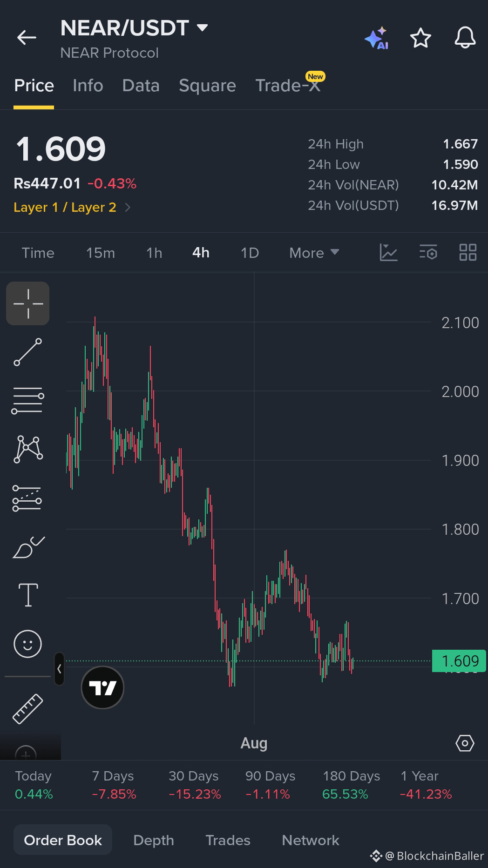The height and width of the screenshot is (868, 488).
Task: Click the 1.800 price axis label
Action: pyautogui.click(x=460, y=529)
